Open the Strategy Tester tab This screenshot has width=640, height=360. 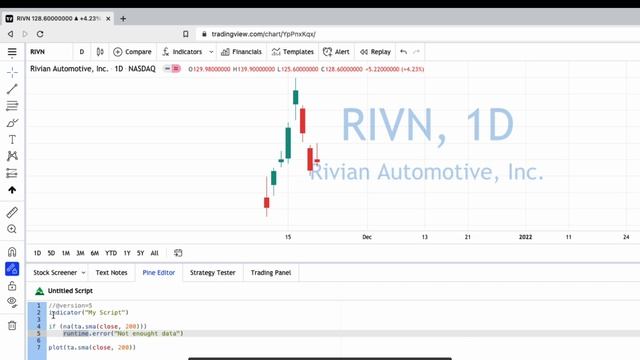(x=213, y=273)
